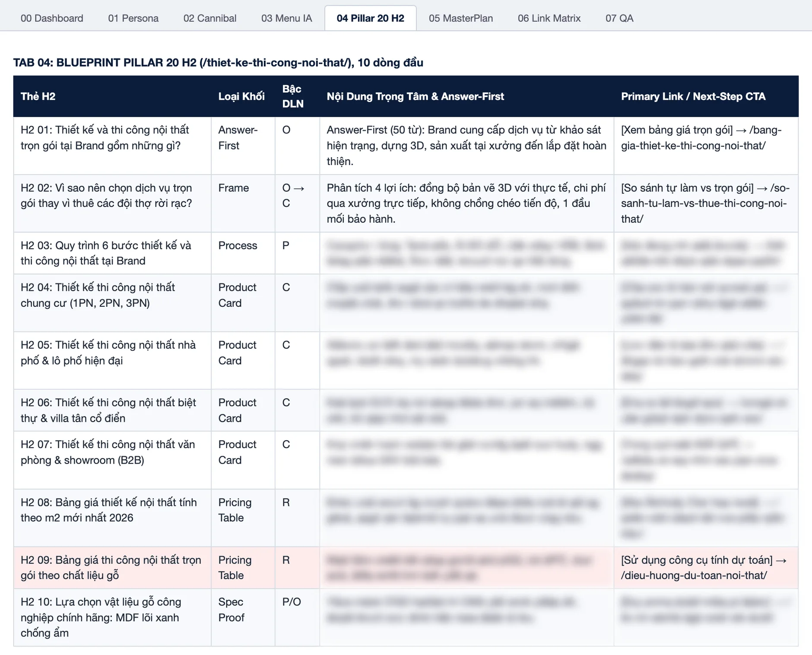Select the 02 Cannibal tab
Viewport: 812px width, 655px height.
pos(210,18)
